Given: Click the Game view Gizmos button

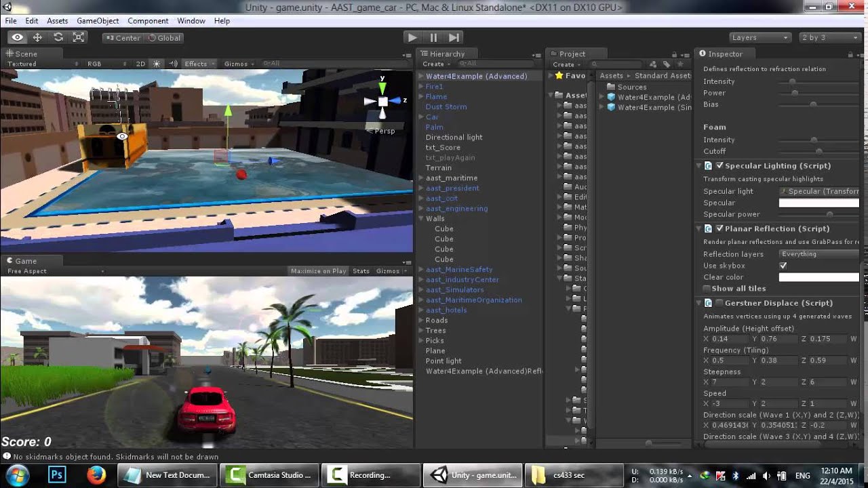Looking at the screenshot, I should (x=391, y=271).
